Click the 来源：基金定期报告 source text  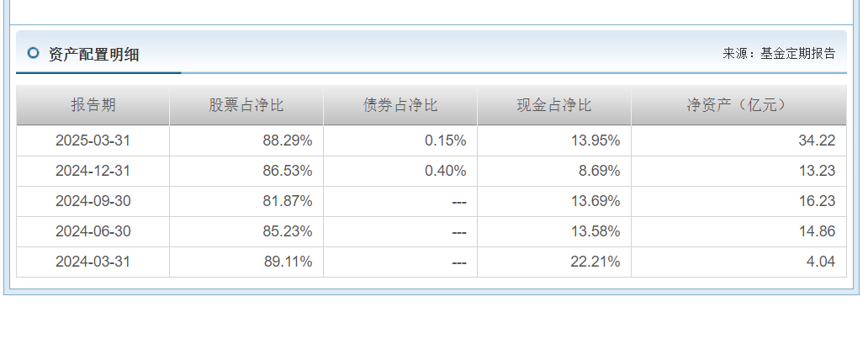(779, 53)
